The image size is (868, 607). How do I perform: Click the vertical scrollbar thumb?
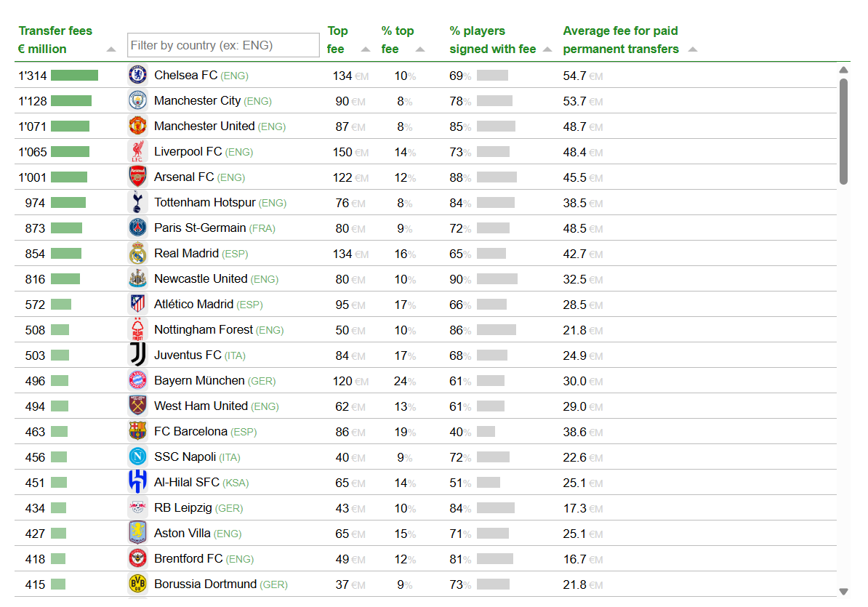click(x=843, y=132)
